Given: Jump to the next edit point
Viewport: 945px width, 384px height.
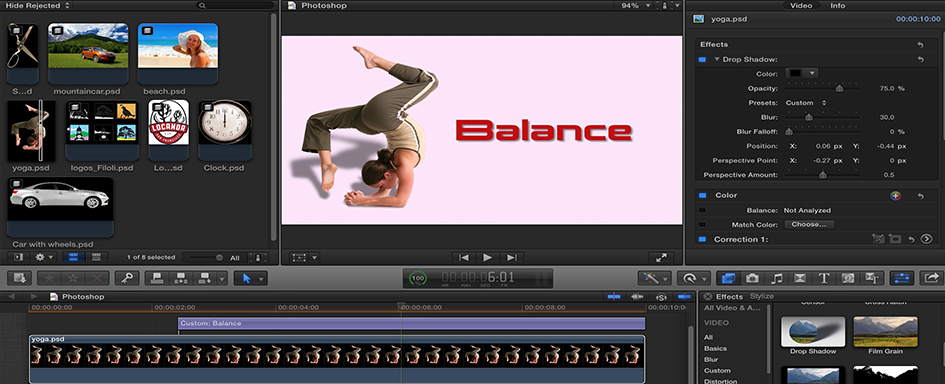Looking at the screenshot, I should [512, 257].
